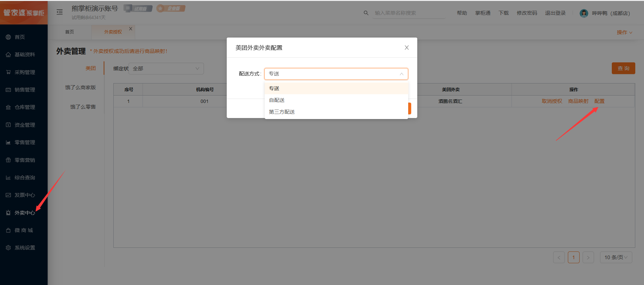Click the 销售管理 icon
Viewport: 644px width, 285px height.
pyautogui.click(x=8, y=90)
